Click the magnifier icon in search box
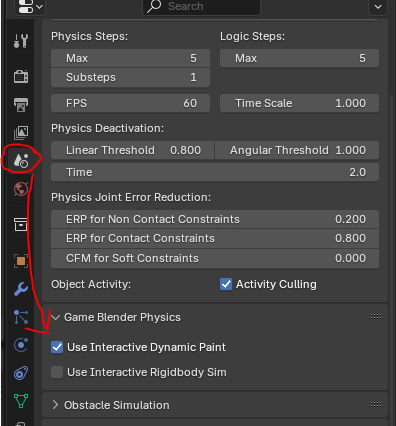Image resolution: width=396 pixels, height=426 pixels. (154, 6)
